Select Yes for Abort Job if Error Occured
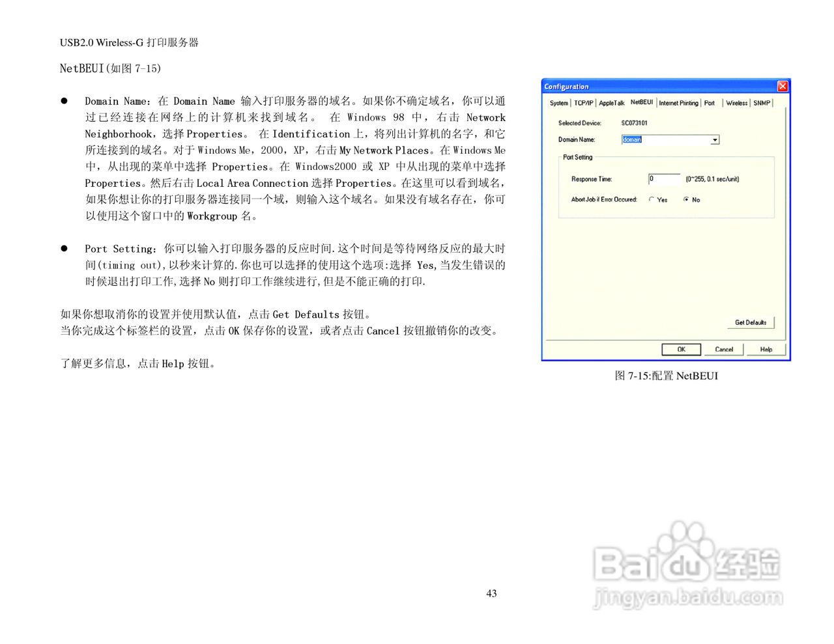This screenshot has width=834, height=644. click(x=650, y=200)
